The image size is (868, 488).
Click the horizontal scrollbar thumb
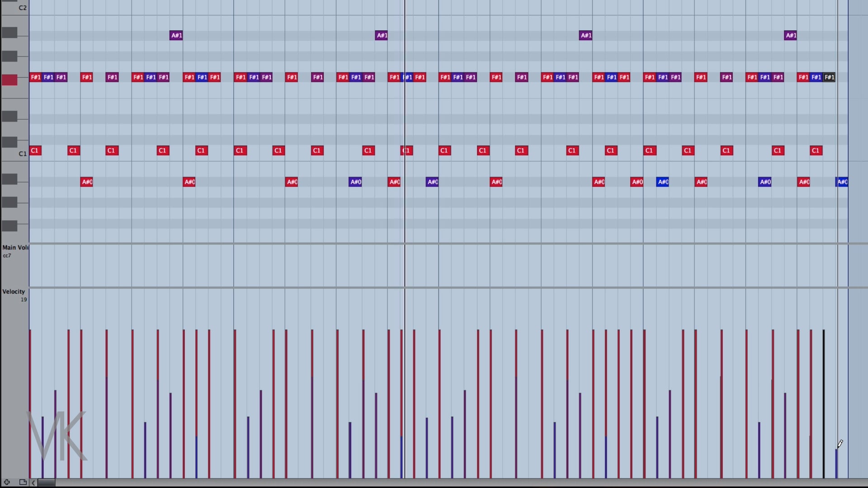(x=46, y=483)
